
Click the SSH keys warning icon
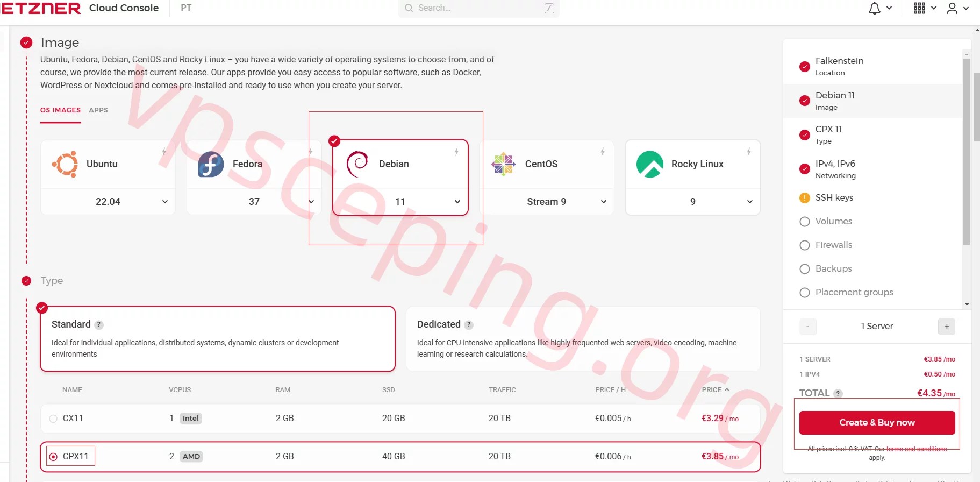coord(805,198)
